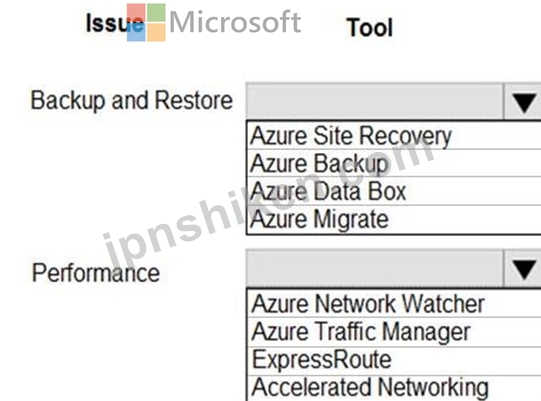Image resolution: width=541 pixels, height=401 pixels.
Task: Choose Azure Network Watcher option
Action: [394, 303]
